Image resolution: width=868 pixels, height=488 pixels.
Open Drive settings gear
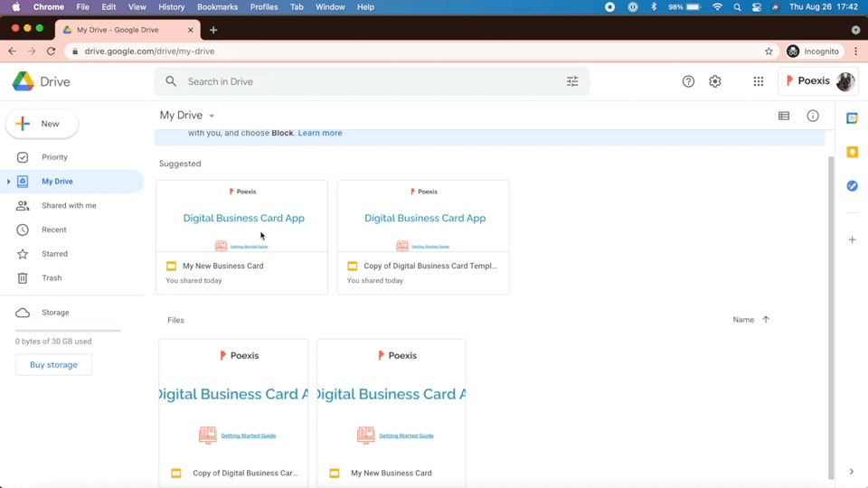pyautogui.click(x=715, y=81)
